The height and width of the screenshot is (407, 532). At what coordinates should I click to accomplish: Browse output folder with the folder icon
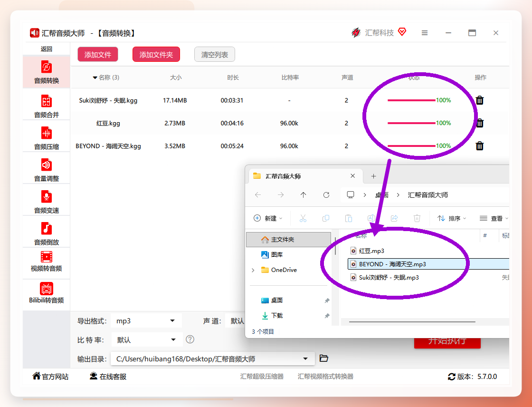click(323, 359)
